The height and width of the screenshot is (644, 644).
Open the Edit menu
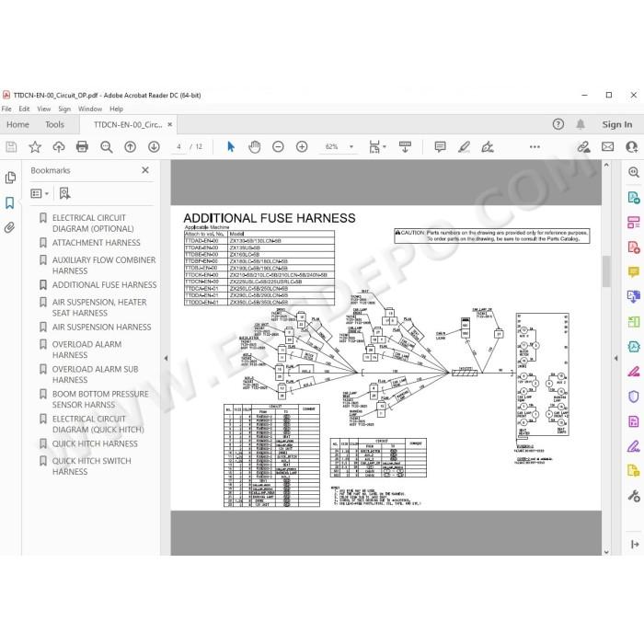pos(24,109)
